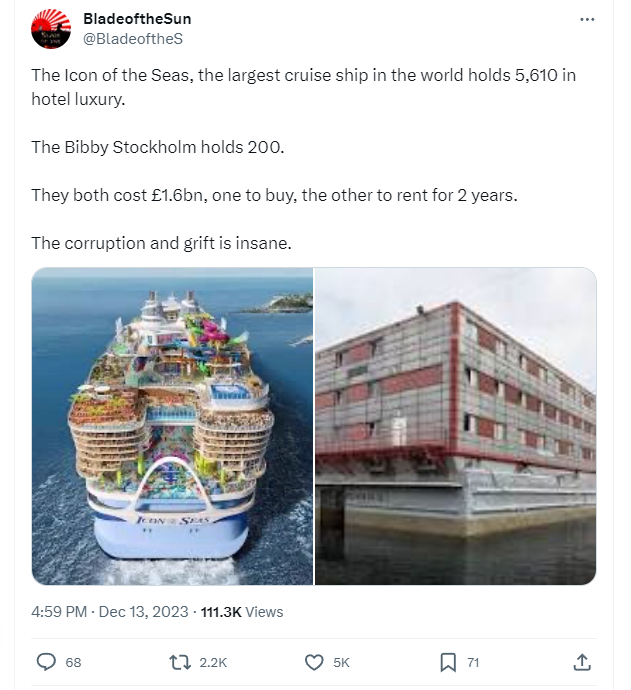Open the 111.3K Views analytics link
This screenshot has height=690, width=631.
(242, 611)
